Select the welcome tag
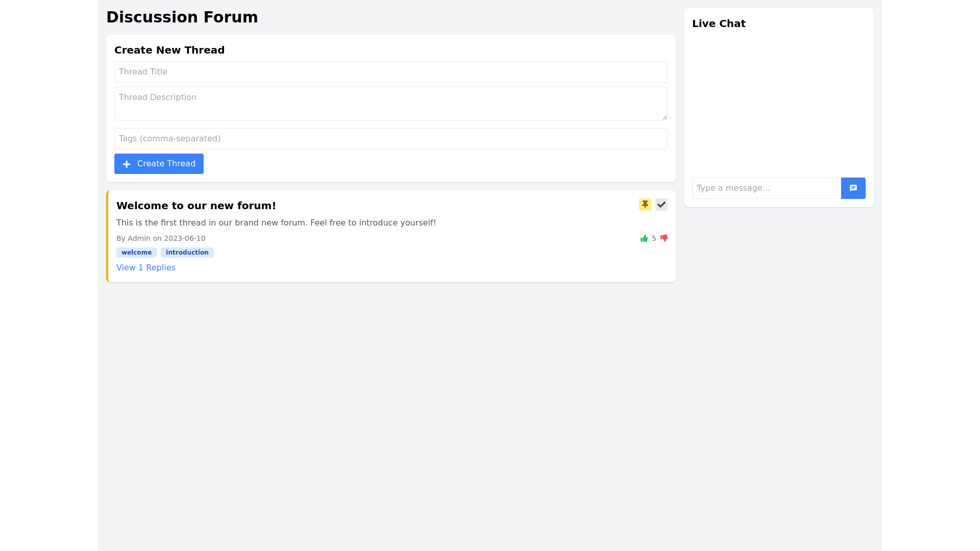The width and height of the screenshot is (980, 551). click(x=136, y=253)
